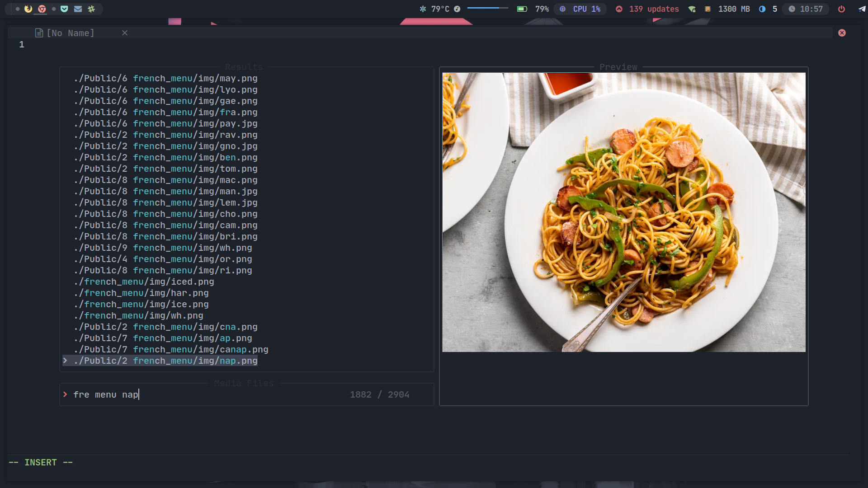868x488 pixels.
Task: Click the wifi network status icon
Action: pos(692,9)
